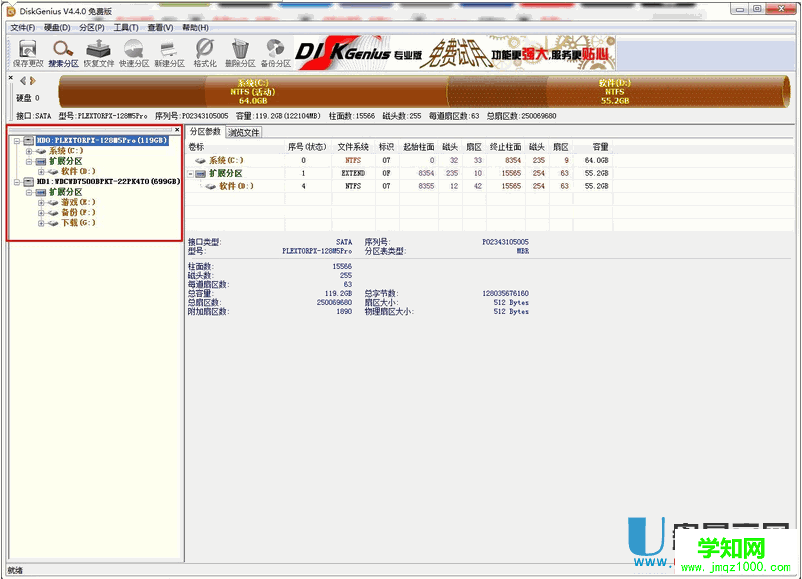The height and width of the screenshot is (579, 802).
Task: Expand the 软件(D:) tree node
Action: (41, 171)
